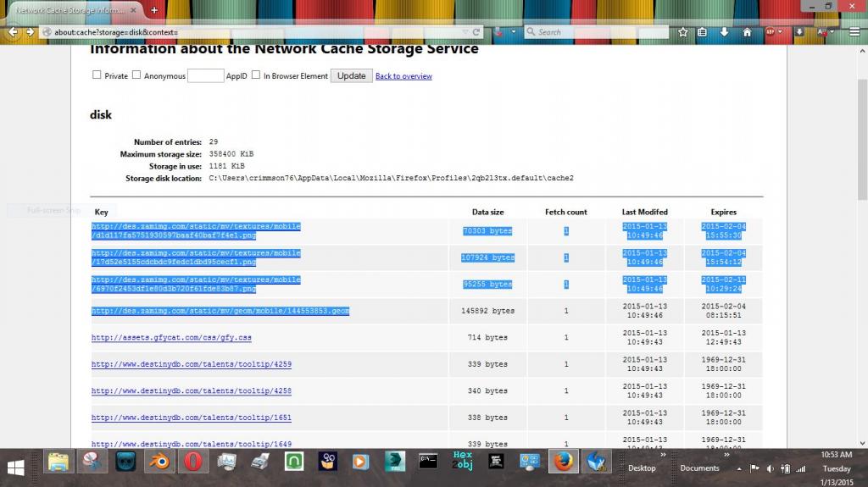The image size is (868, 487).
Task: Open the Hex2obj taskbar icon
Action: (462, 461)
